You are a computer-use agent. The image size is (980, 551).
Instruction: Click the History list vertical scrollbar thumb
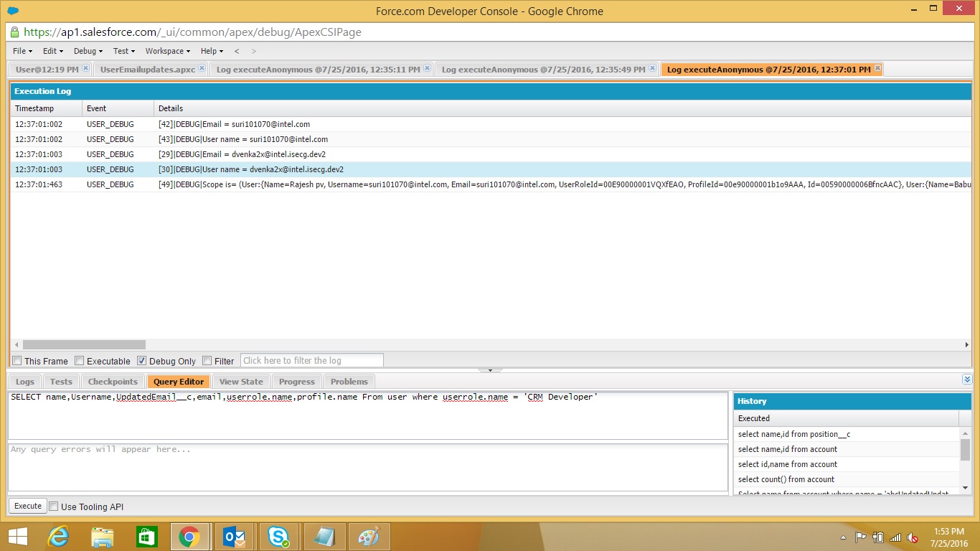coord(965,451)
